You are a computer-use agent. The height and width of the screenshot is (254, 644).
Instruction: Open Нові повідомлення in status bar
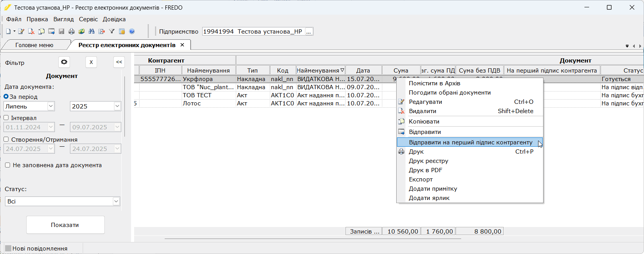(40, 249)
